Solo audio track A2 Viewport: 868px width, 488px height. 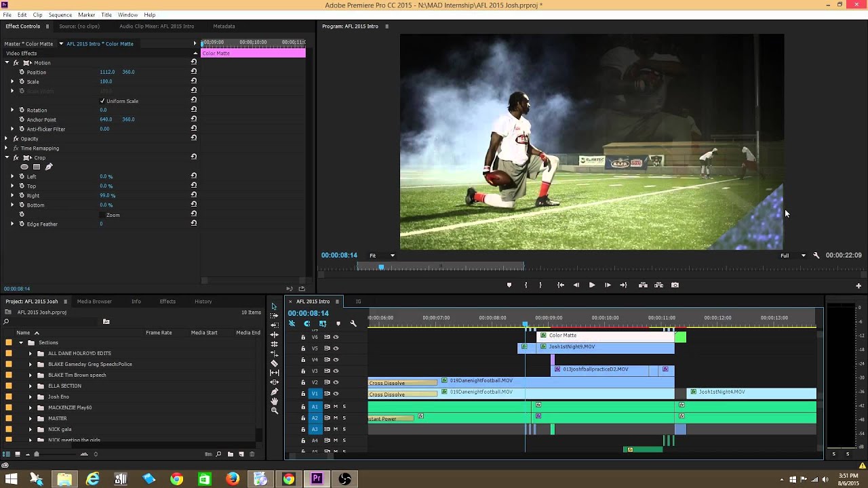(x=344, y=418)
